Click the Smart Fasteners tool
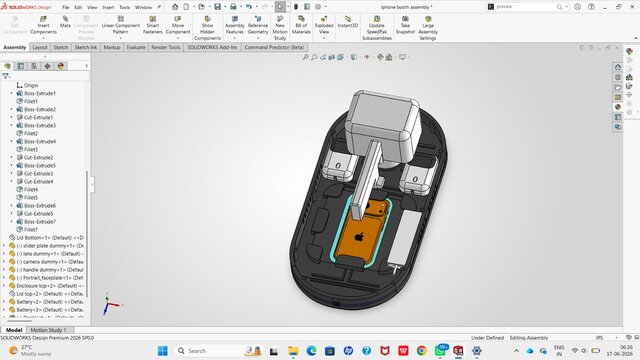640x360 pixels. click(153, 25)
